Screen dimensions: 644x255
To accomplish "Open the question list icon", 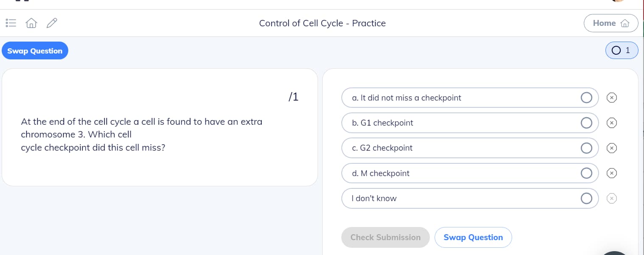I will click(x=11, y=23).
